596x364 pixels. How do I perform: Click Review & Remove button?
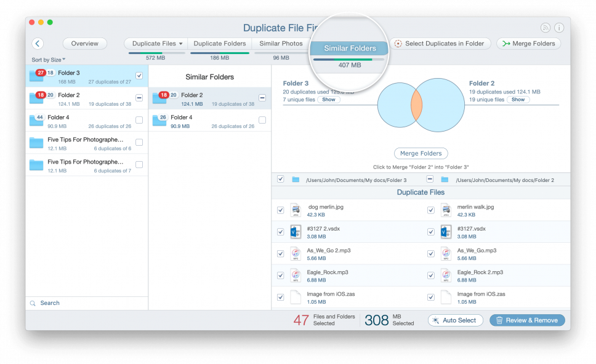coord(527,320)
